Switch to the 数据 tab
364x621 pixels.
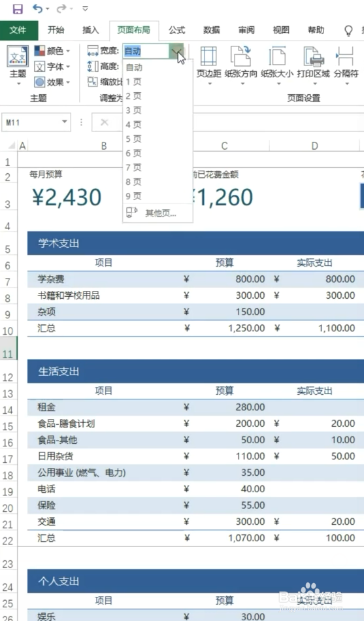click(212, 30)
